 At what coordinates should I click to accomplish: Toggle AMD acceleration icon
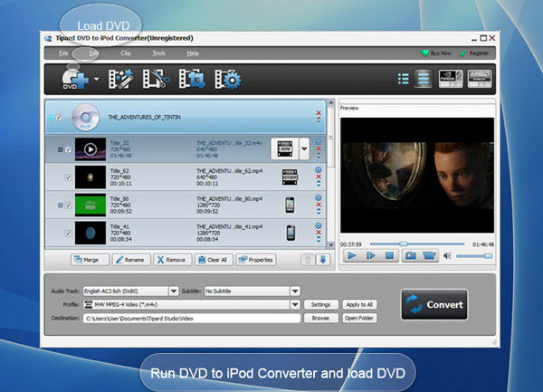pyautogui.click(x=480, y=79)
